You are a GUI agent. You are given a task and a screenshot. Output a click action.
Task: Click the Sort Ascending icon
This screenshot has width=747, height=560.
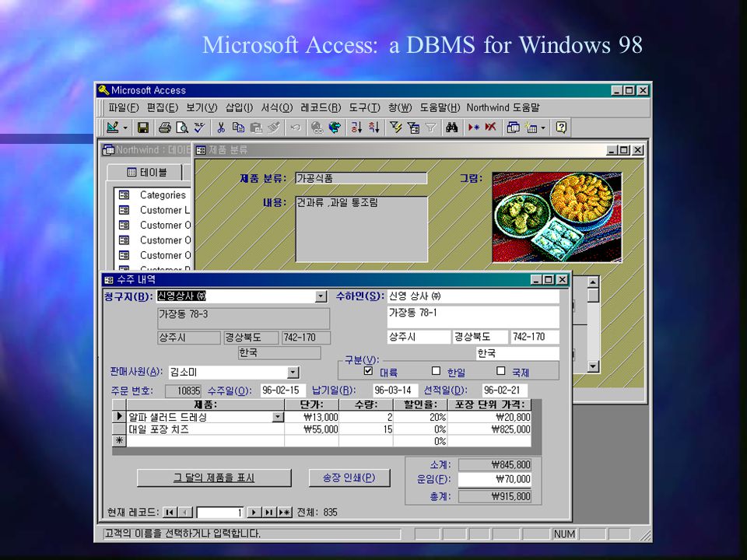[356, 128]
